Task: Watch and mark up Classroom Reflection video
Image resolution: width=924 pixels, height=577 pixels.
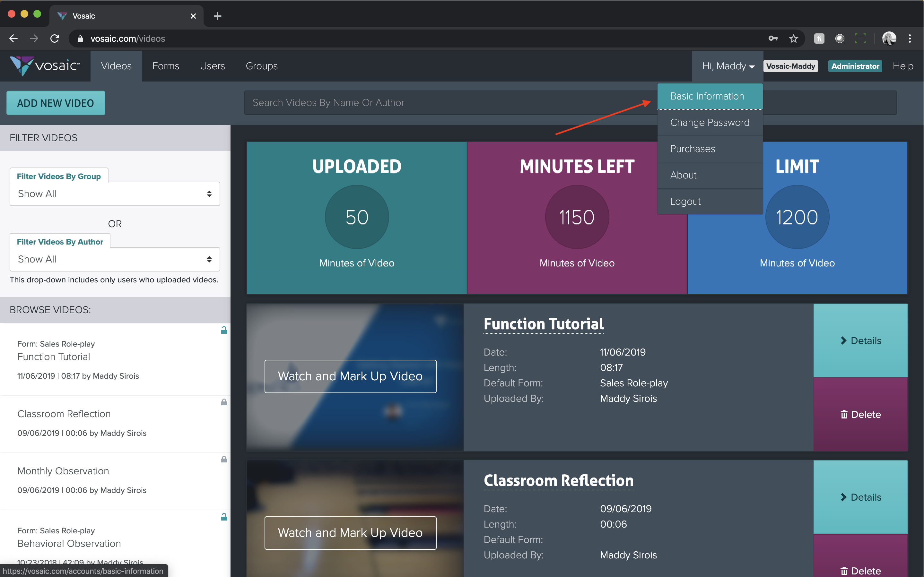Action: pos(350,533)
